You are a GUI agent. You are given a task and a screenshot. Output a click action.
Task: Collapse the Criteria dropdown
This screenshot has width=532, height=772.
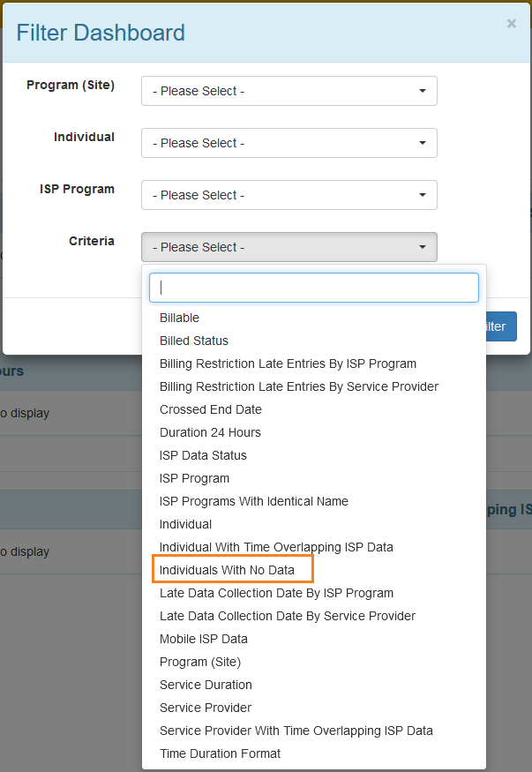click(x=288, y=247)
